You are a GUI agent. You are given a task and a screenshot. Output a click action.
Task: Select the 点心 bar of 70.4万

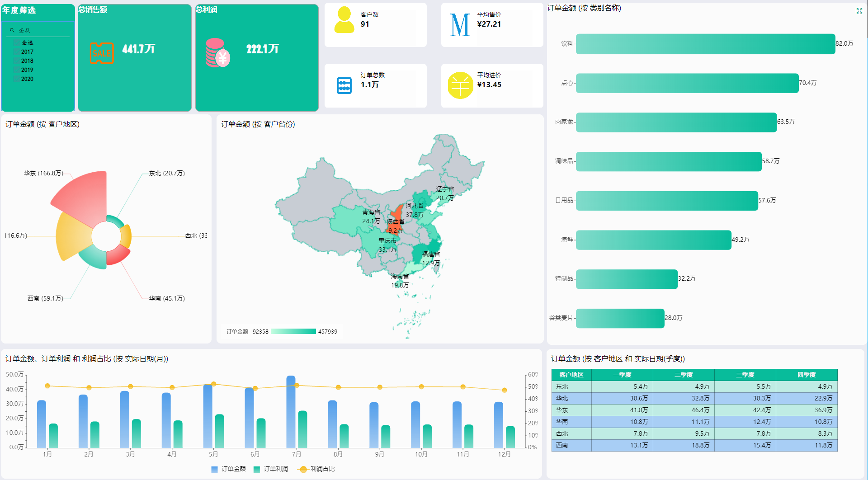click(687, 83)
